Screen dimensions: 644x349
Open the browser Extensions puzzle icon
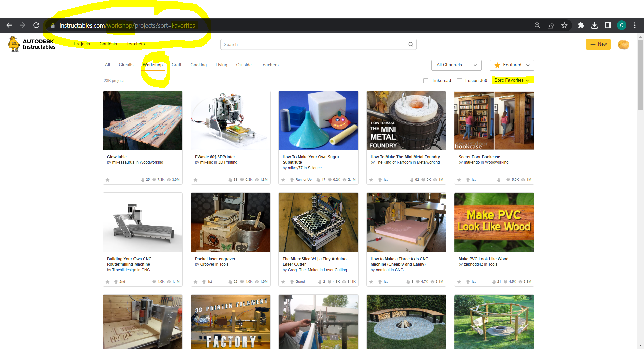(581, 25)
